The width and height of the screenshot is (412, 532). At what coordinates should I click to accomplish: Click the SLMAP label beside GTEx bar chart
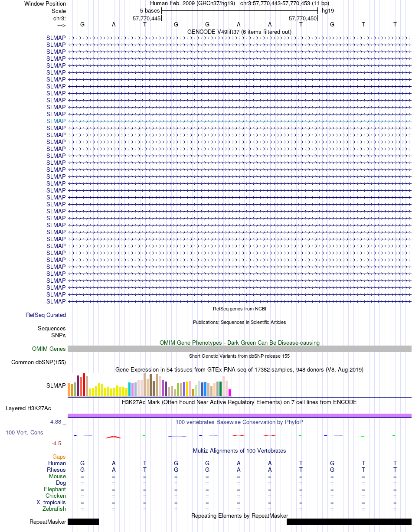[56, 385]
